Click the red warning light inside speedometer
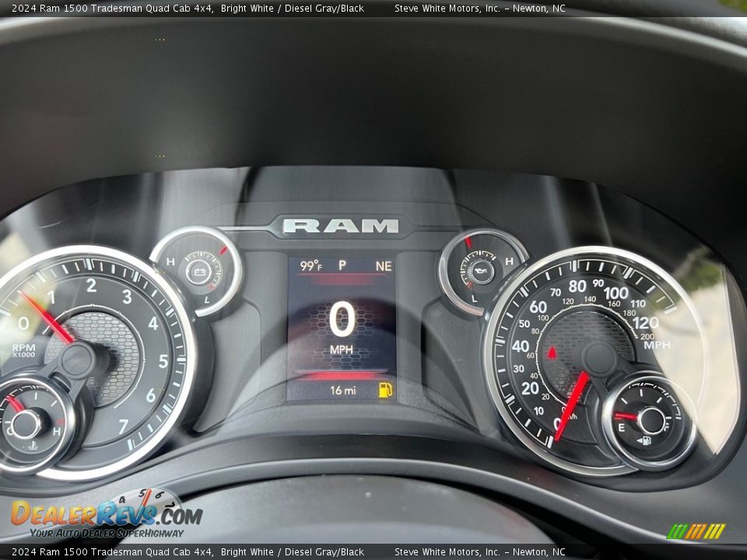The width and height of the screenshot is (747, 560). (552, 353)
